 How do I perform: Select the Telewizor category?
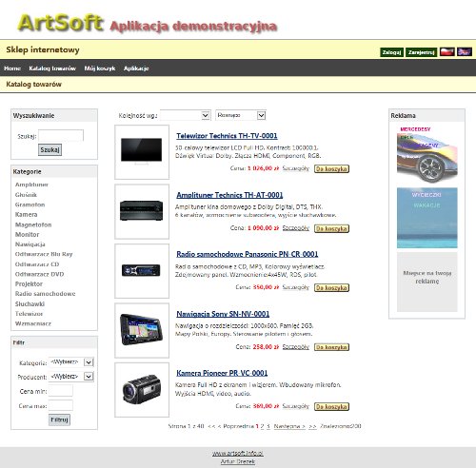tap(29, 314)
